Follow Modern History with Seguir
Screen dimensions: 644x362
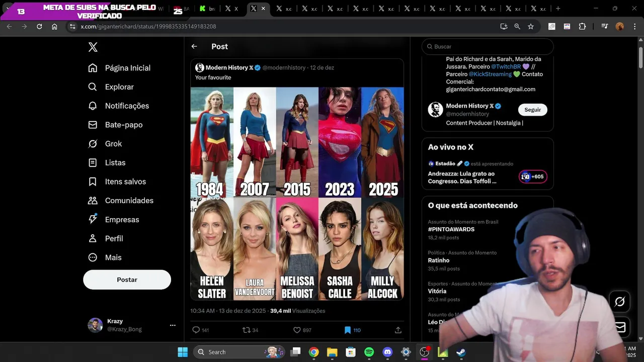(532, 110)
